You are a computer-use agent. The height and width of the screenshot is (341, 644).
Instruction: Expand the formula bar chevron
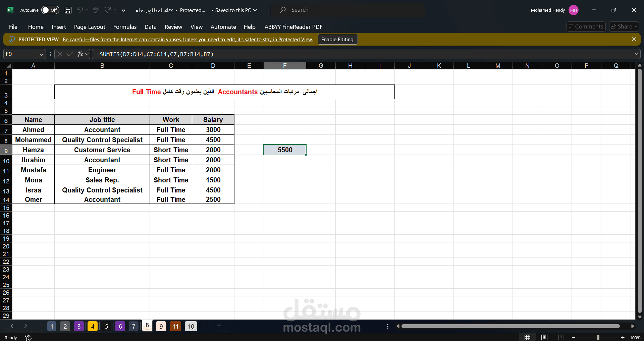[x=636, y=54]
